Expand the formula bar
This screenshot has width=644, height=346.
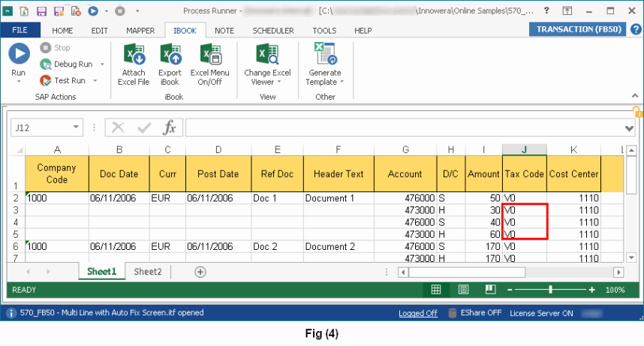(x=629, y=128)
